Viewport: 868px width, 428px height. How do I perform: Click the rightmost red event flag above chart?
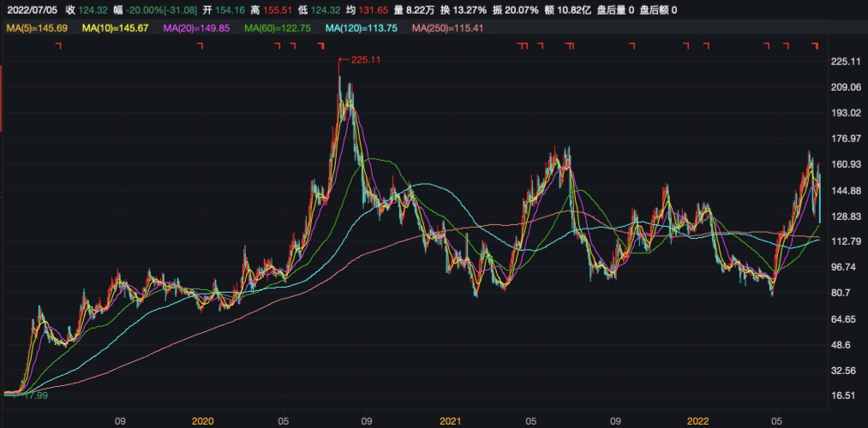tap(815, 46)
